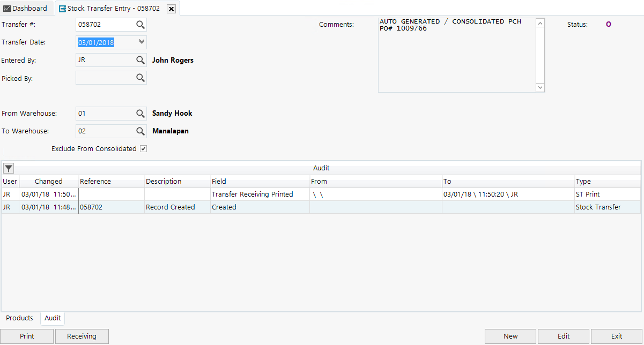Click the Comments scroll-up arrow

(540, 22)
